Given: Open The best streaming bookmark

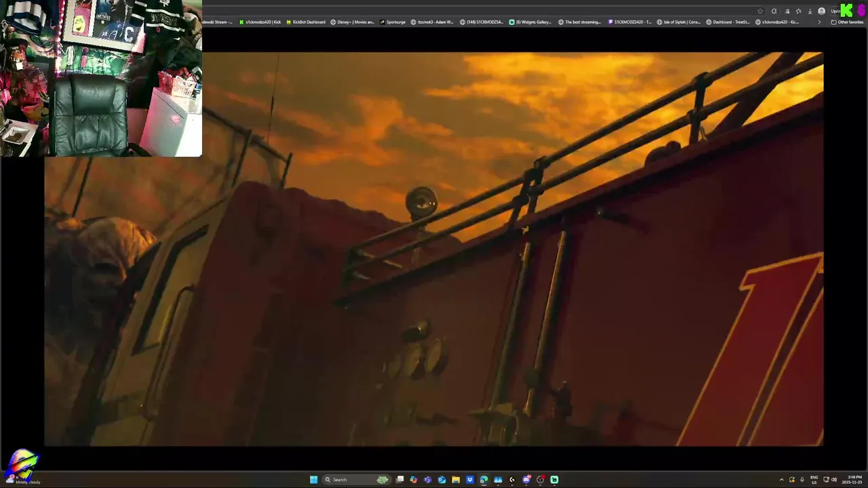Looking at the screenshot, I should (x=580, y=22).
